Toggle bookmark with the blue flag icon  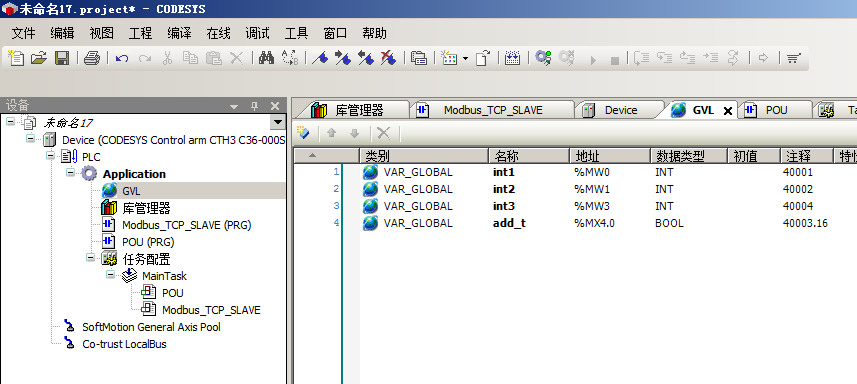[320, 58]
